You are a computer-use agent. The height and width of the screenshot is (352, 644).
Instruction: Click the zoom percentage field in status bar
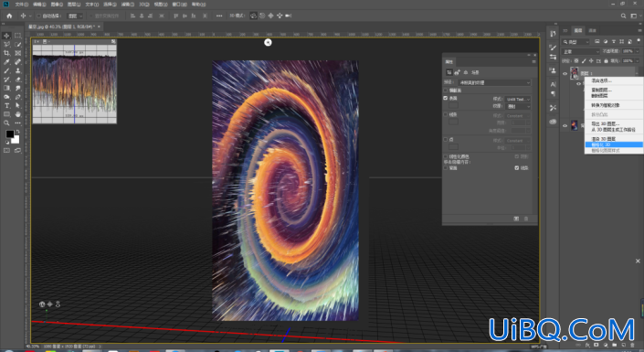click(33, 347)
